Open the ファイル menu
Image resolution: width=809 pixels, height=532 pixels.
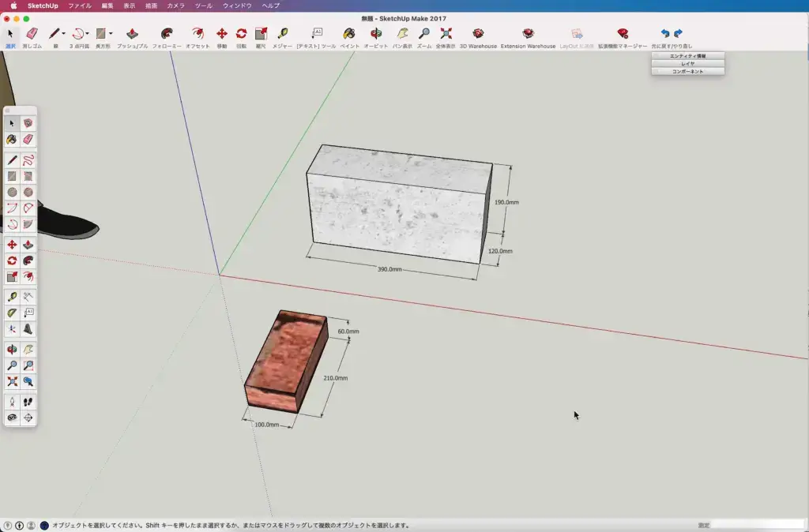click(x=80, y=6)
